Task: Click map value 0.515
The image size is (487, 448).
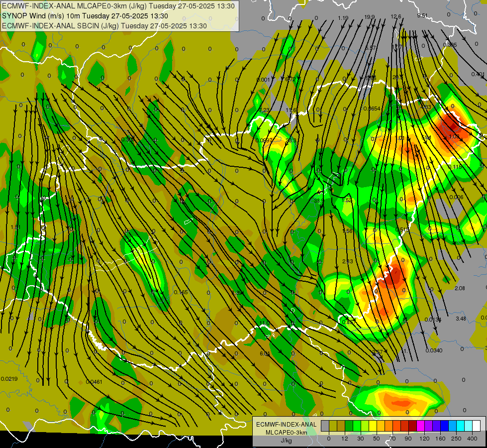Action: pos(402,229)
